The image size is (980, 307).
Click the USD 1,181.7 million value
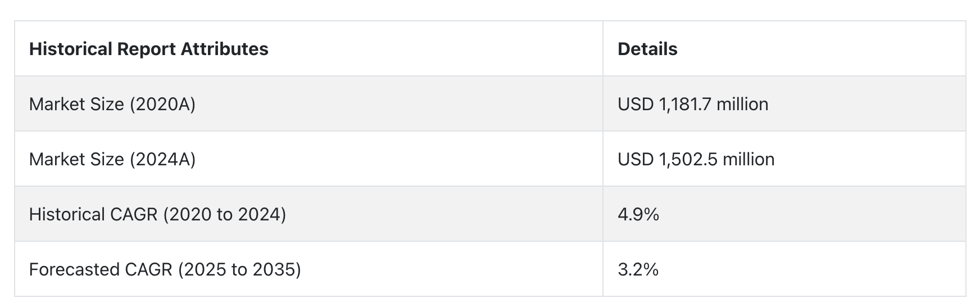click(693, 104)
